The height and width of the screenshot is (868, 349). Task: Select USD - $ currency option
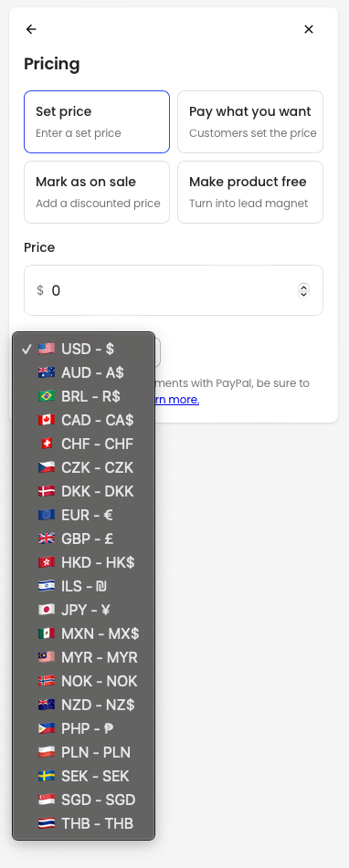coord(84,349)
